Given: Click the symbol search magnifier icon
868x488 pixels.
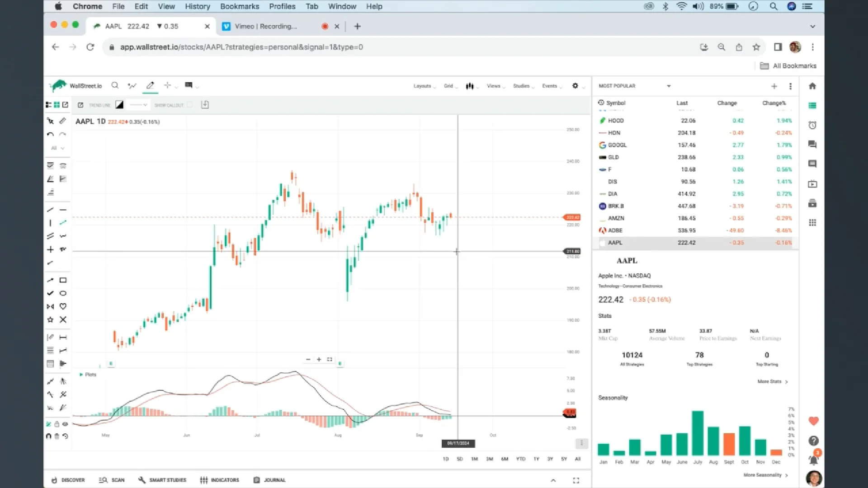Looking at the screenshot, I should click(x=115, y=85).
